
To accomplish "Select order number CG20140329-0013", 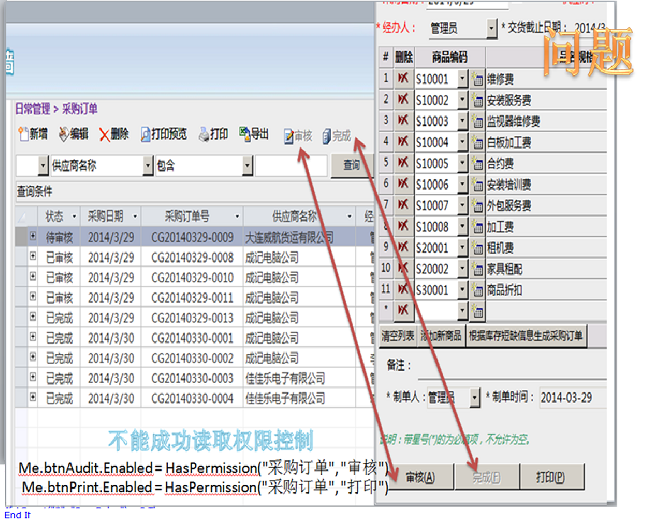I will 192,318.
